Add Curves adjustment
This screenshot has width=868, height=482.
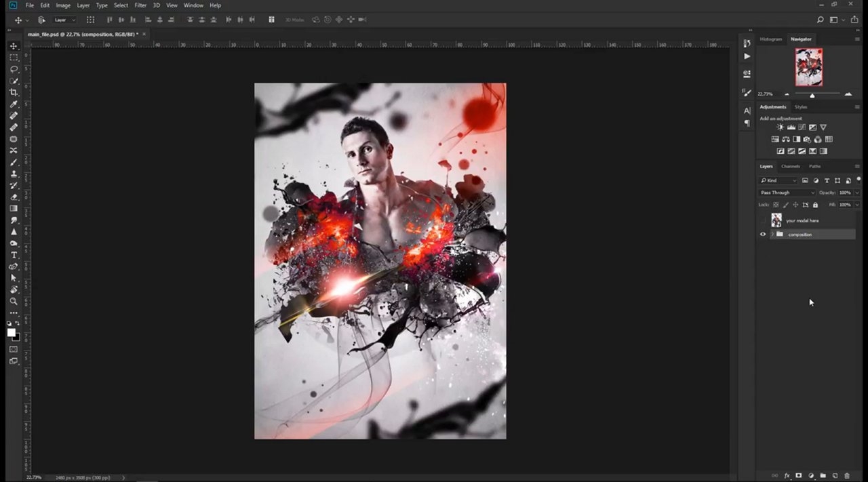click(x=802, y=127)
